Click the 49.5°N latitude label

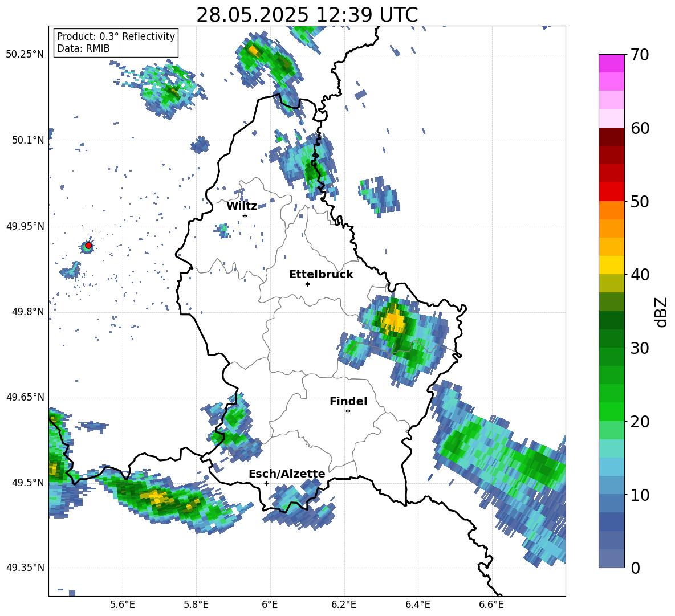[27, 482]
